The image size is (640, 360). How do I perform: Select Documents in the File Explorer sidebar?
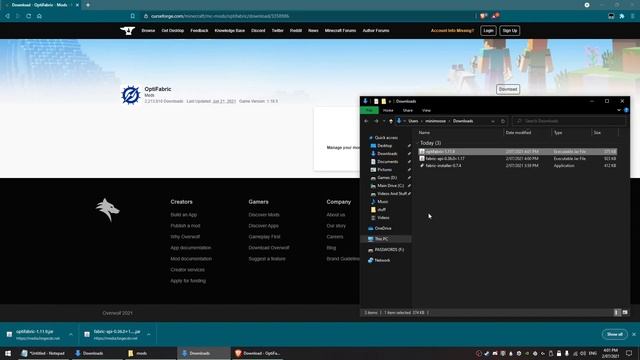pos(387,162)
